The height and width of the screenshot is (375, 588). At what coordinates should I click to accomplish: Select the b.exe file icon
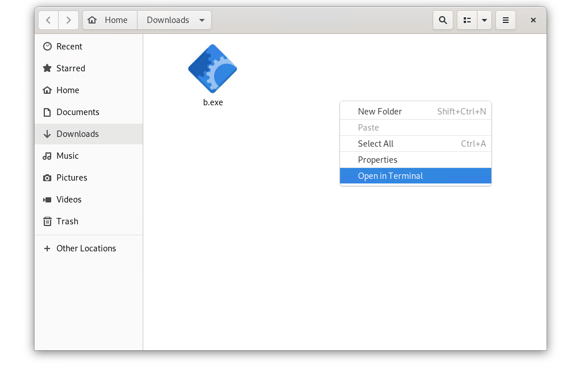coord(212,69)
